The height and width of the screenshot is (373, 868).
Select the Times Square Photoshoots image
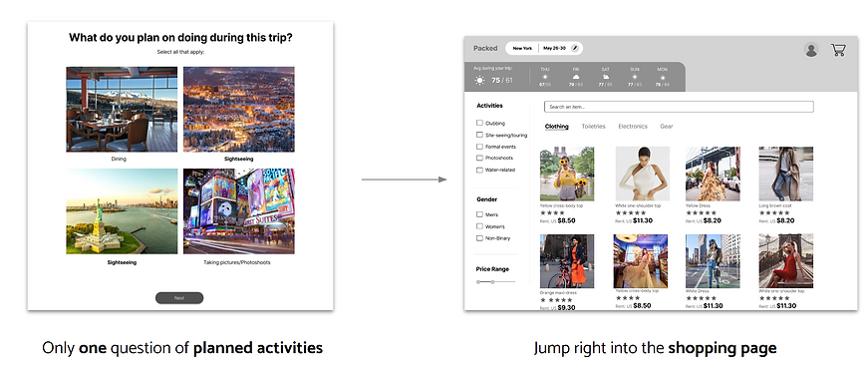pyautogui.click(x=239, y=211)
